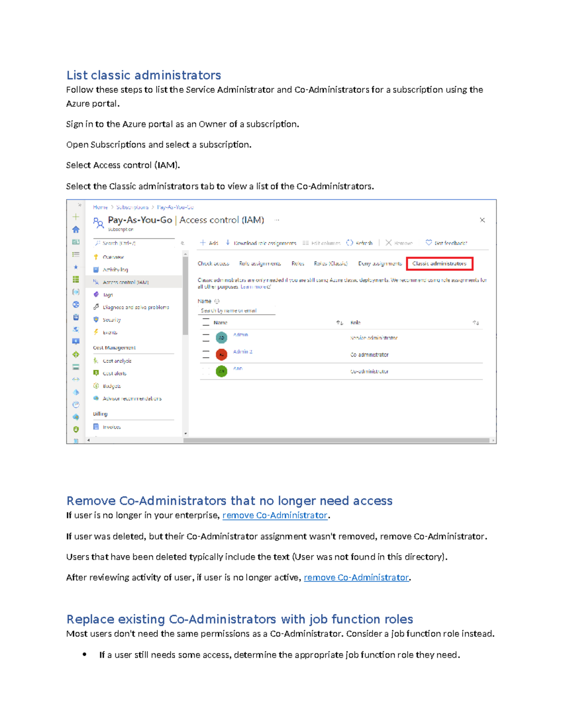Follow remove Co-Administrator link after 'no longer active'

[357, 578]
